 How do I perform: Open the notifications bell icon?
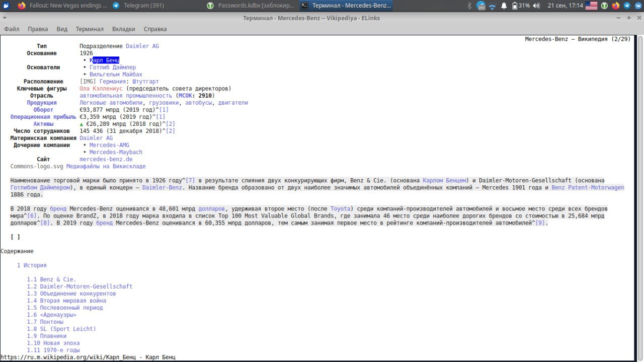[x=504, y=6]
